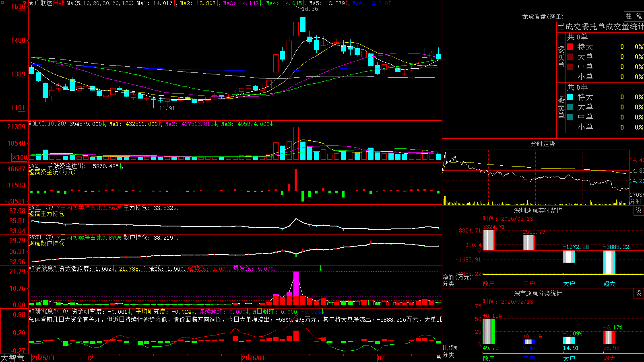The height and width of the screenshot is (362, 644).
Task: Select the 02 month timeline marker
Action: 381,358
